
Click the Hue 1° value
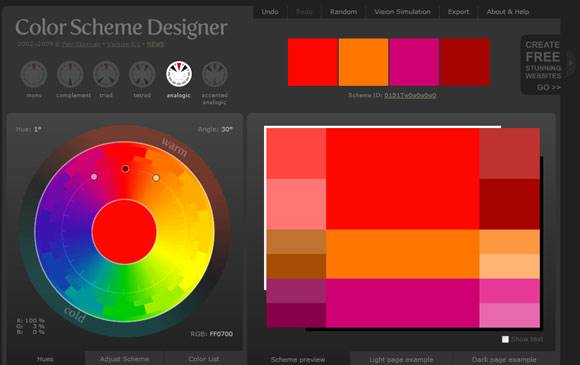[38, 129]
